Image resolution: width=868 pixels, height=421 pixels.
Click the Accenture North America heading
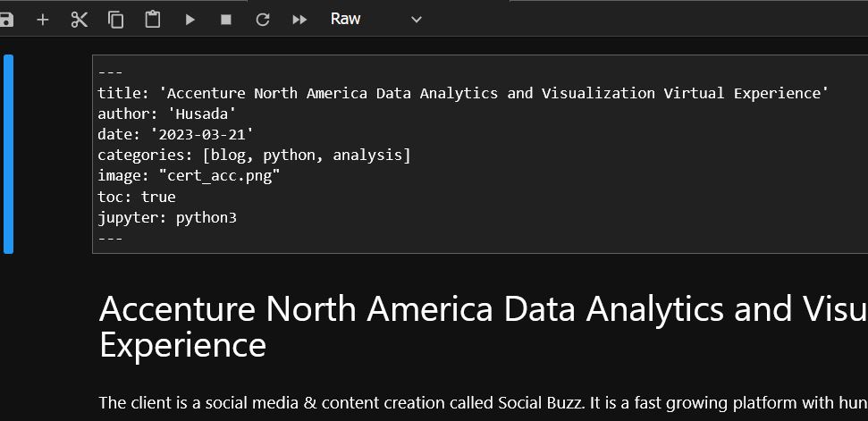(x=483, y=326)
